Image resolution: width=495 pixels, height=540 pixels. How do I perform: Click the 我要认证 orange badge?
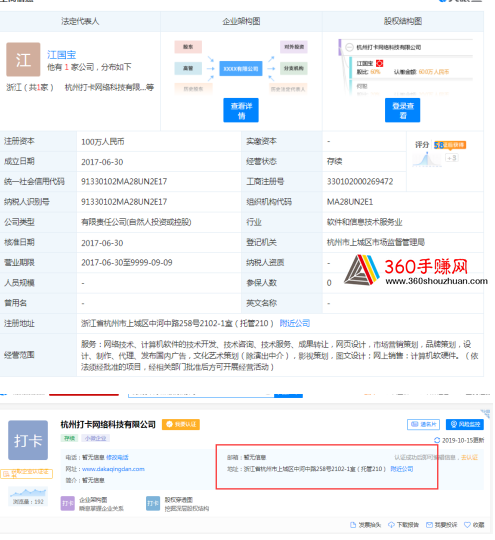tap(181, 424)
